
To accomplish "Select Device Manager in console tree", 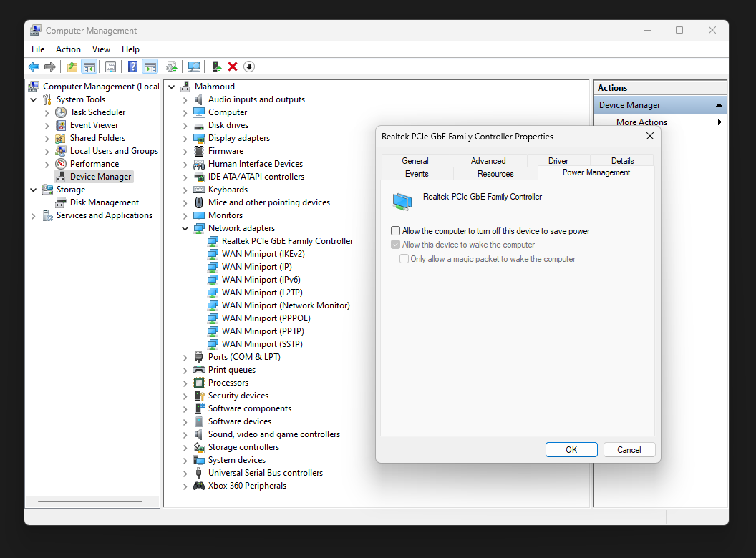I will point(100,177).
